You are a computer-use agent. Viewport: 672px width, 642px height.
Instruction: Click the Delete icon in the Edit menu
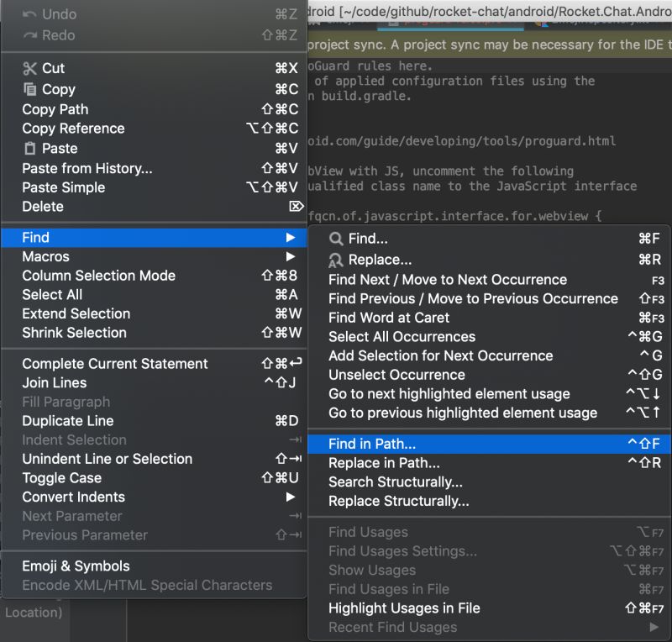pos(296,206)
